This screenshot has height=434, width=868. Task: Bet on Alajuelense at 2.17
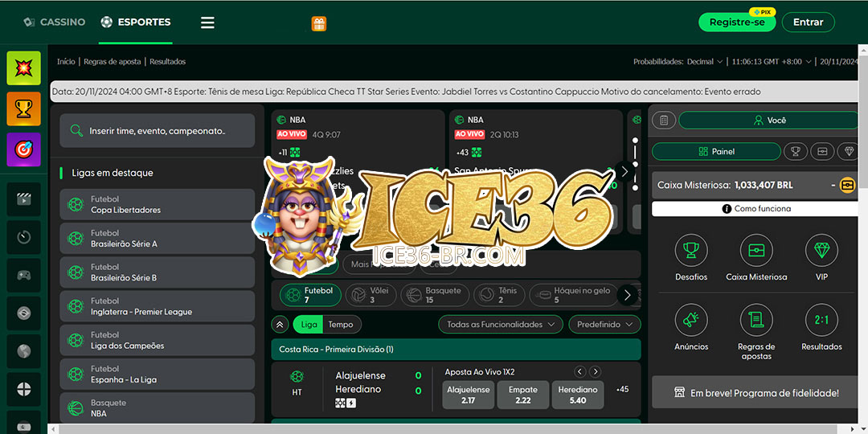coord(469,395)
